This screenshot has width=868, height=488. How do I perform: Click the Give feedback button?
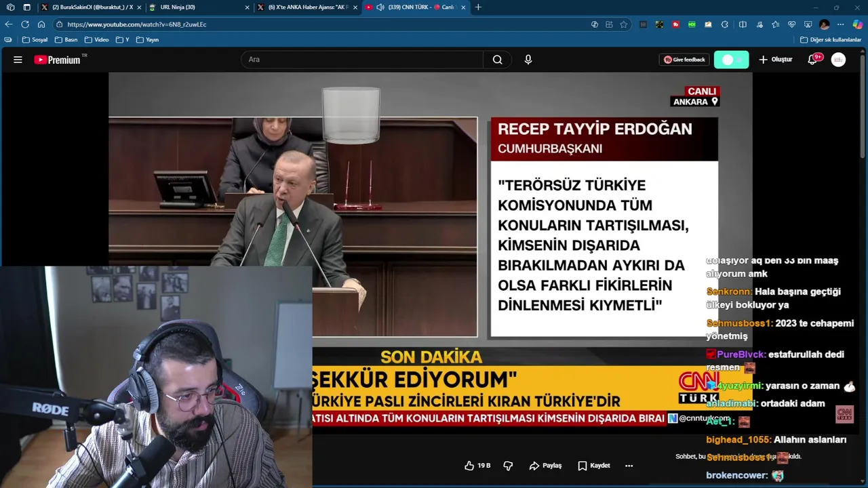[684, 60]
